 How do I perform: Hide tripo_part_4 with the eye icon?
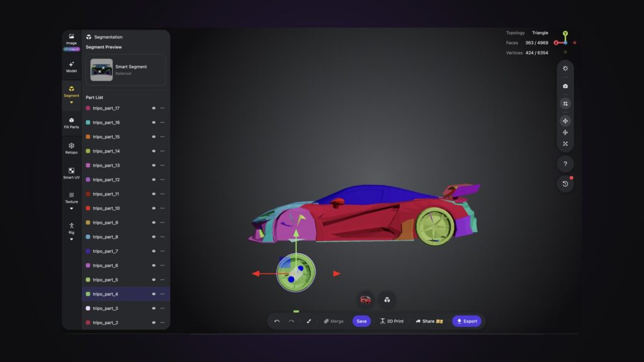[x=153, y=294]
